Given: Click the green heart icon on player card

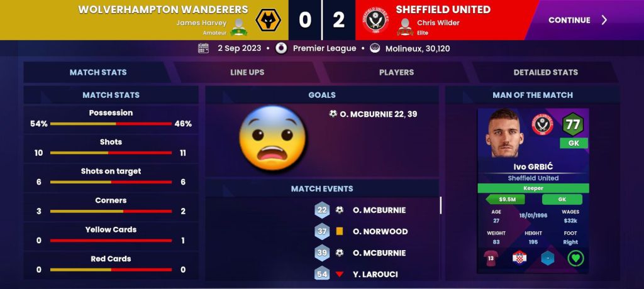Looking at the screenshot, I should 575,258.
